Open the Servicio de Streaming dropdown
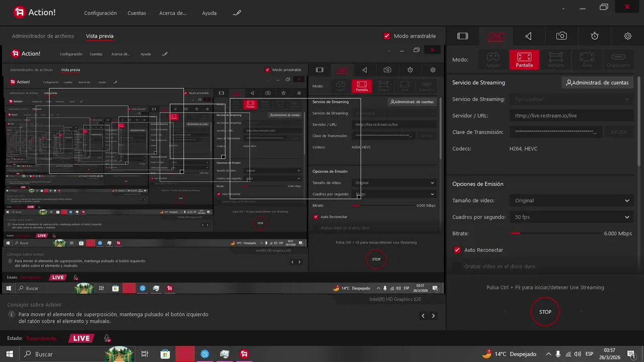 (572, 99)
